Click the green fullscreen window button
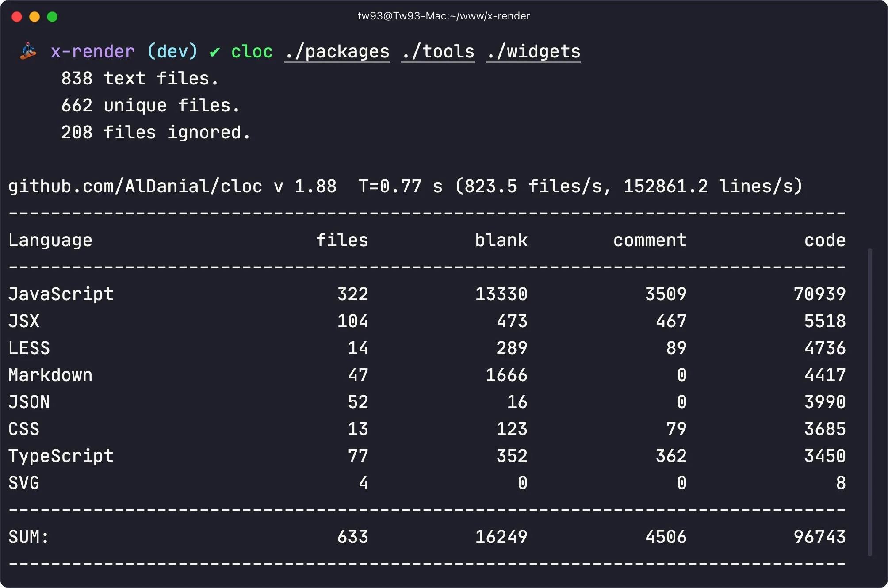This screenshot has height=588, width=888. [52, 17]
